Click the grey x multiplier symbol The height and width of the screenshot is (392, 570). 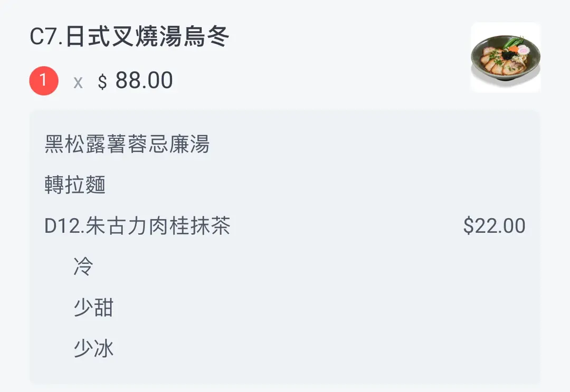click(x=78, y=82)
